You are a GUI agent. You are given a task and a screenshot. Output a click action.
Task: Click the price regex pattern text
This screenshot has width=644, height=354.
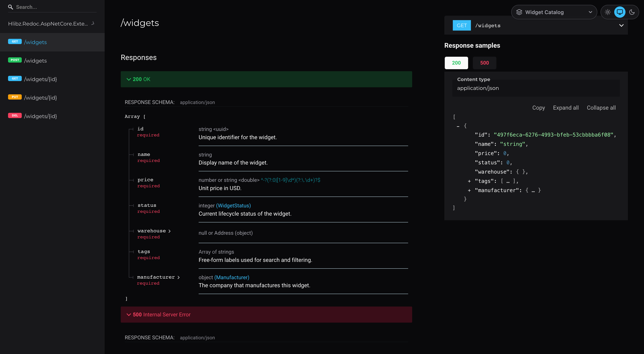[x=290, y=180]
